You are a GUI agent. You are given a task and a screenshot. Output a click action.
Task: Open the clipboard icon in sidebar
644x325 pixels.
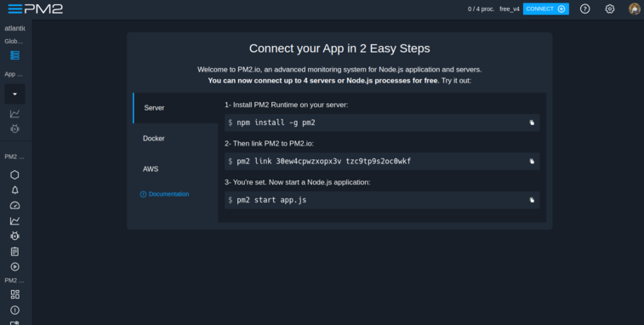tap(14, 252)
